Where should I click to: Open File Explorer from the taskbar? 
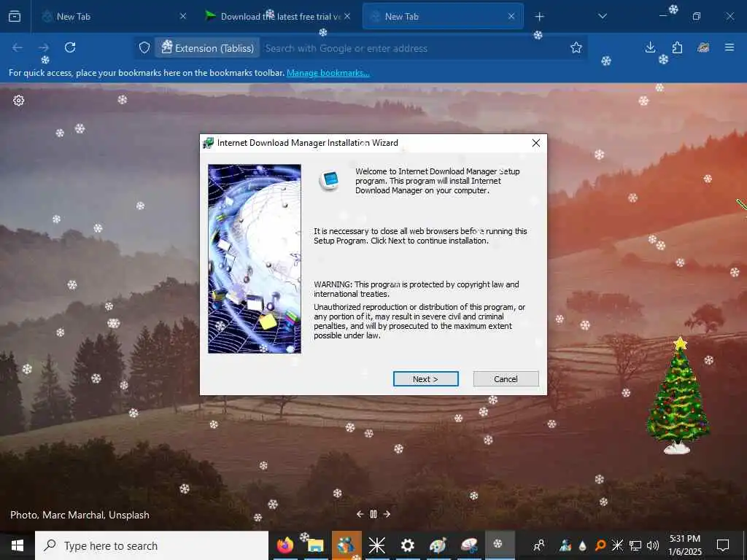315,545
